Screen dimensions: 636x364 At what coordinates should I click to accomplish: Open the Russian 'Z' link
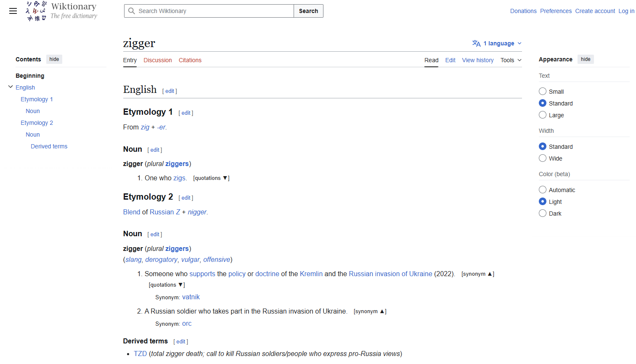pyautogui.click(x=178, y=212)
